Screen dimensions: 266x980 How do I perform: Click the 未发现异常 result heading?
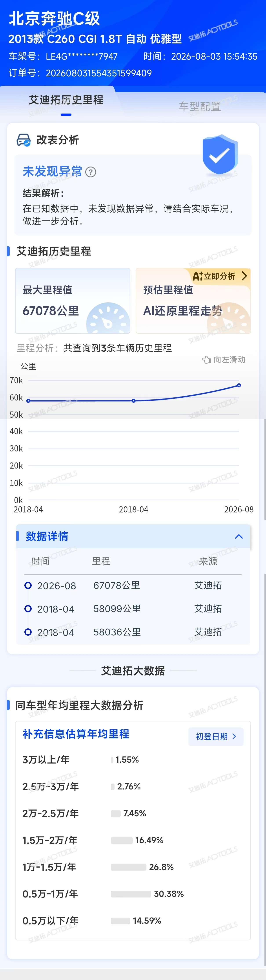click(53, 172)
